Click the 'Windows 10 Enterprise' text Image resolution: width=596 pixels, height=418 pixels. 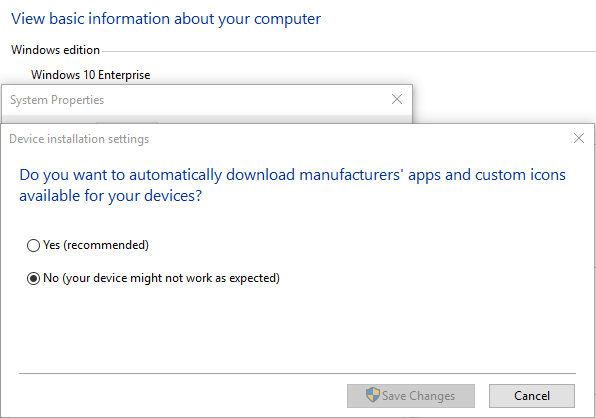coord(91,75)
